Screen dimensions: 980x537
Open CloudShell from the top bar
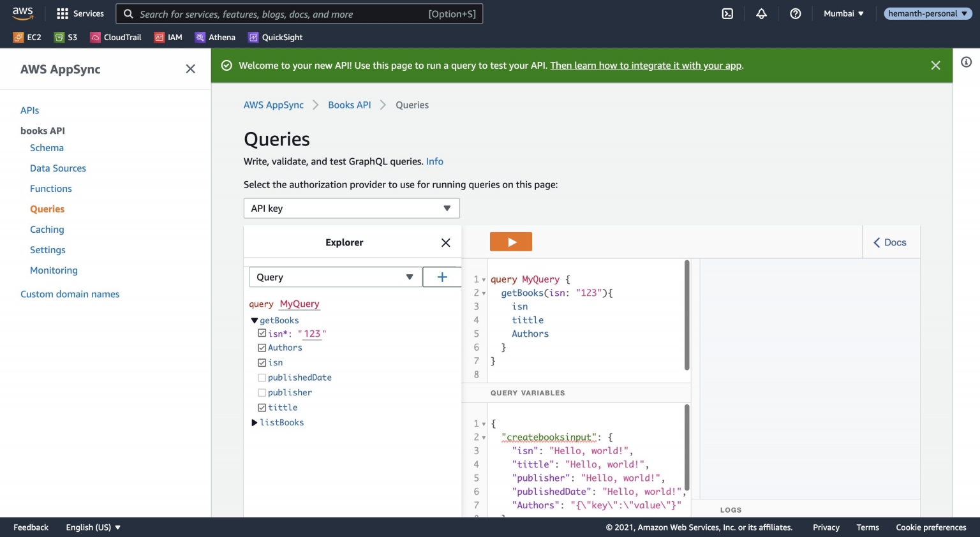click(727, 13)
